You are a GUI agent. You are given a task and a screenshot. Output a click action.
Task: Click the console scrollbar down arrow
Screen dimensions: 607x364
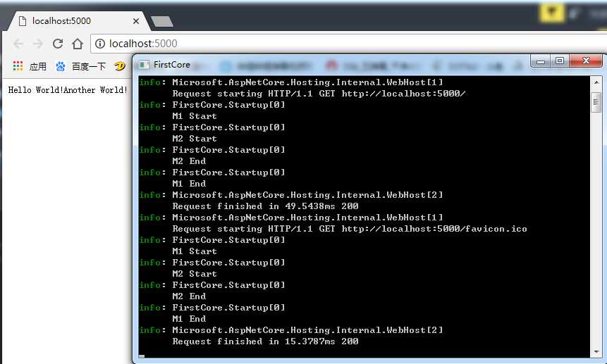tap(596, 352)
